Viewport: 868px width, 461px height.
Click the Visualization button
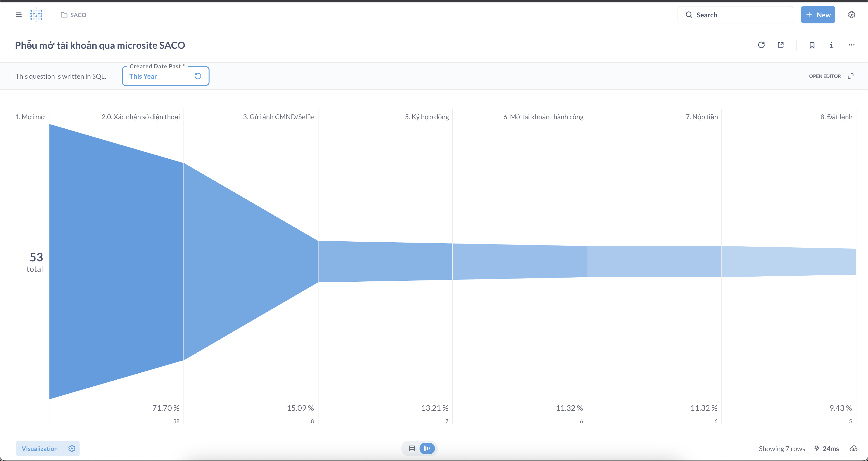click(x=40, y=448)
